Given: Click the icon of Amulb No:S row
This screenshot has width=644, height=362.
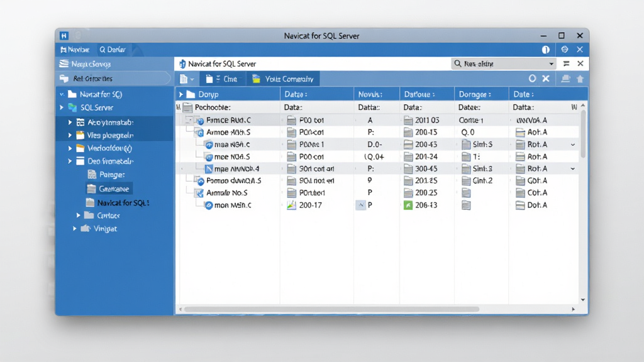Looking at the screenshot, I should 200,193.
